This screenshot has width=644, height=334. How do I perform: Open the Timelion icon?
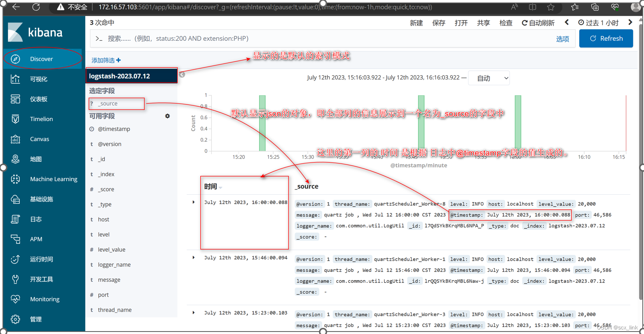pos(15,119)
